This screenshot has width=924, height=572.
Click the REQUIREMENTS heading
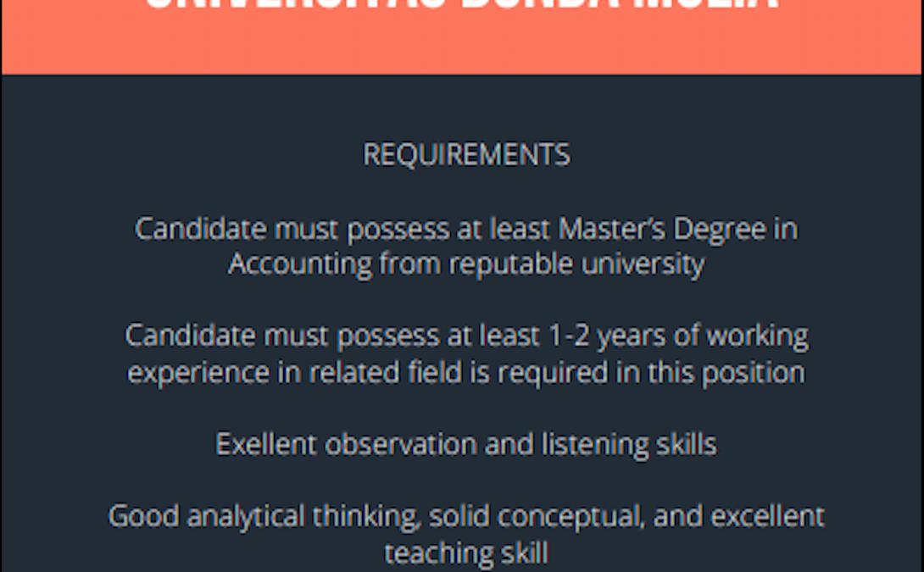point(466,155)
